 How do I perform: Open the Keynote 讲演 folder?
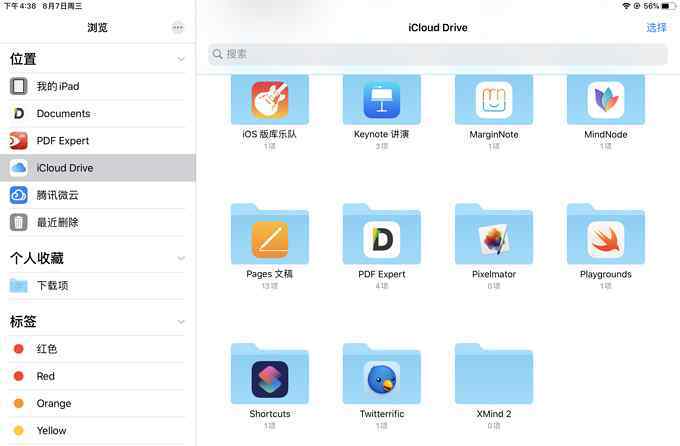382,99
